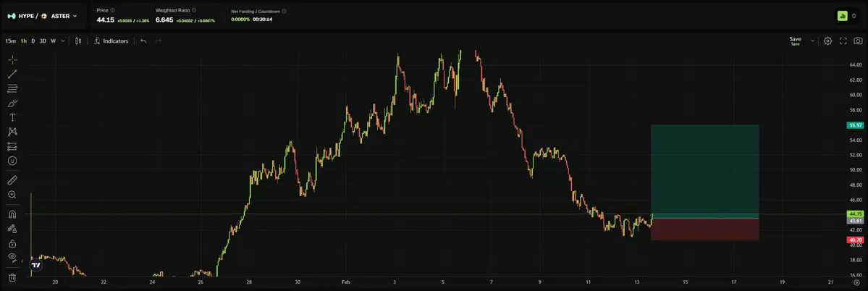This screenshot has height=291, width=868.
Task: Select the red stop-loss zone of the position
Action: 704,229
